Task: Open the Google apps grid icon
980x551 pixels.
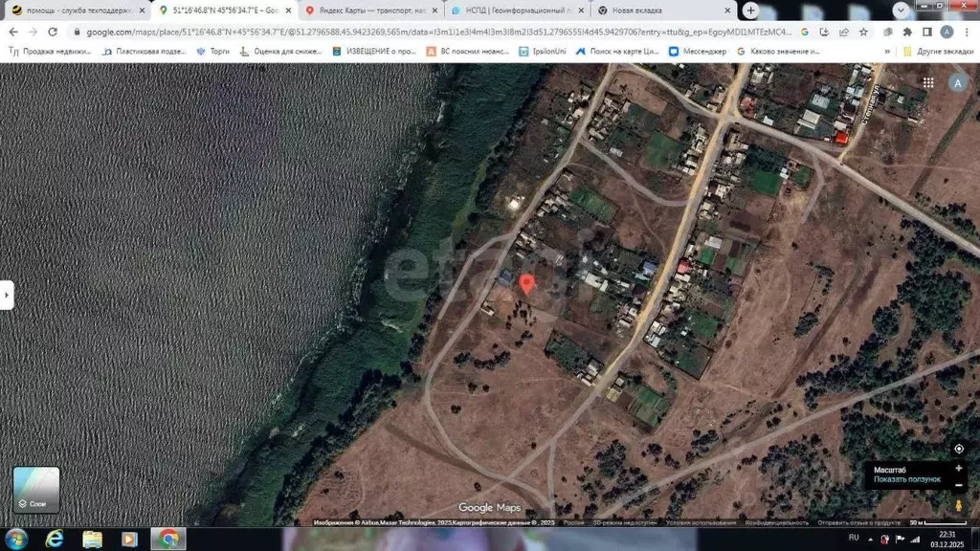Action: point(927,83)
